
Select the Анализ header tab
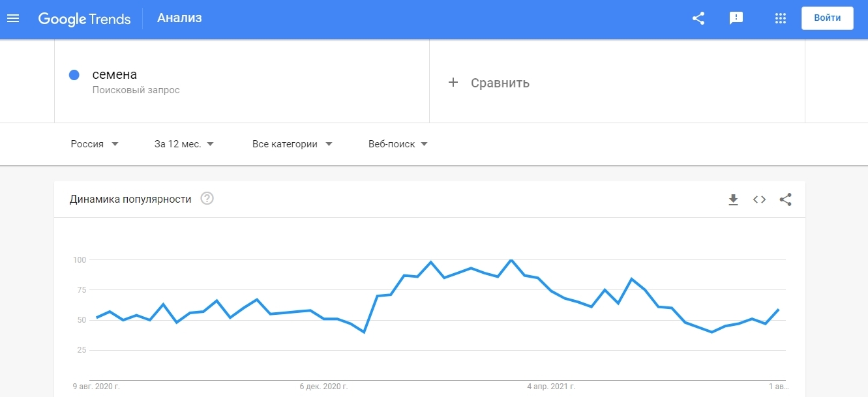tap(179, 18)
